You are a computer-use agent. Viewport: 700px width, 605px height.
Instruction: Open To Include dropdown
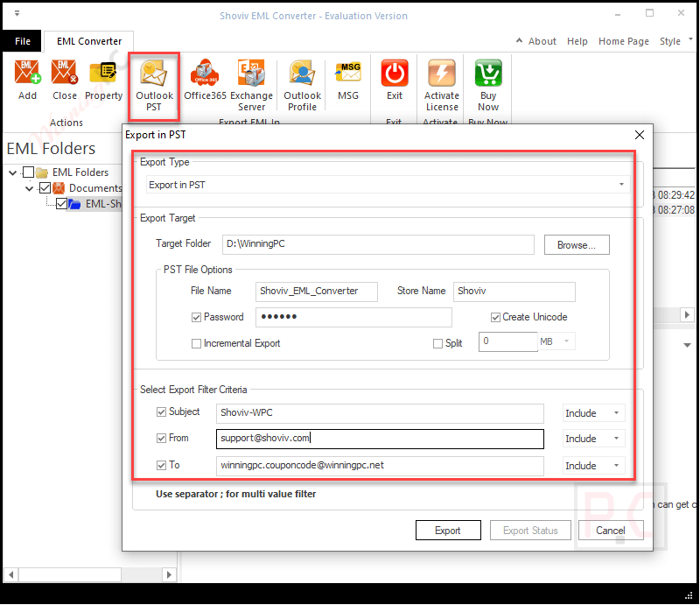tap(616, 466)
